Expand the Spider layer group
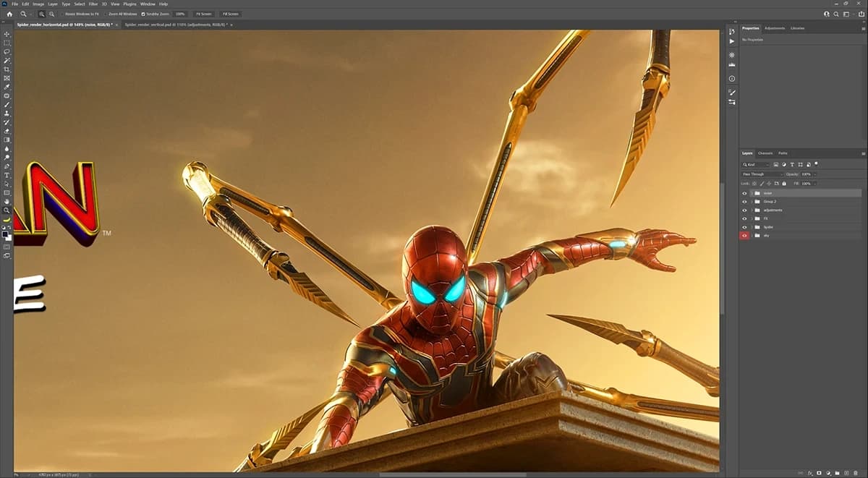 [752, 227]
